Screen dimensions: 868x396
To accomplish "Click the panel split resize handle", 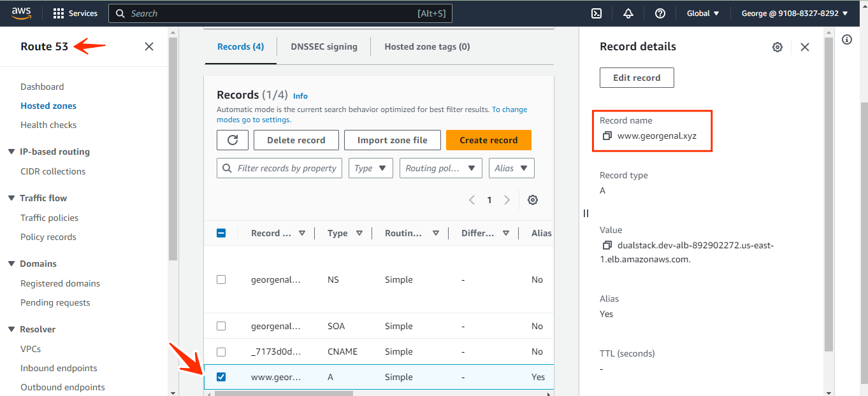I will click(x=586, y=213).
